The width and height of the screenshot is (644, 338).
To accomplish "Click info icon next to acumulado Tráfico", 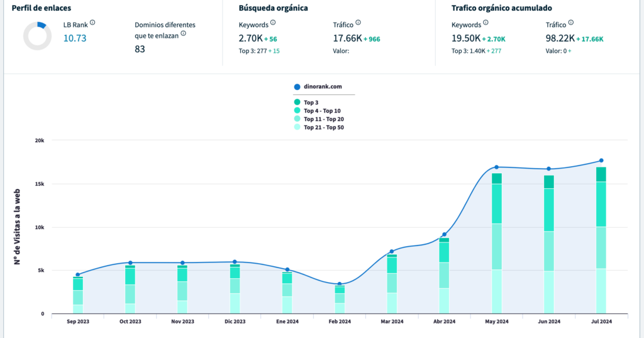I will [570, 23].
